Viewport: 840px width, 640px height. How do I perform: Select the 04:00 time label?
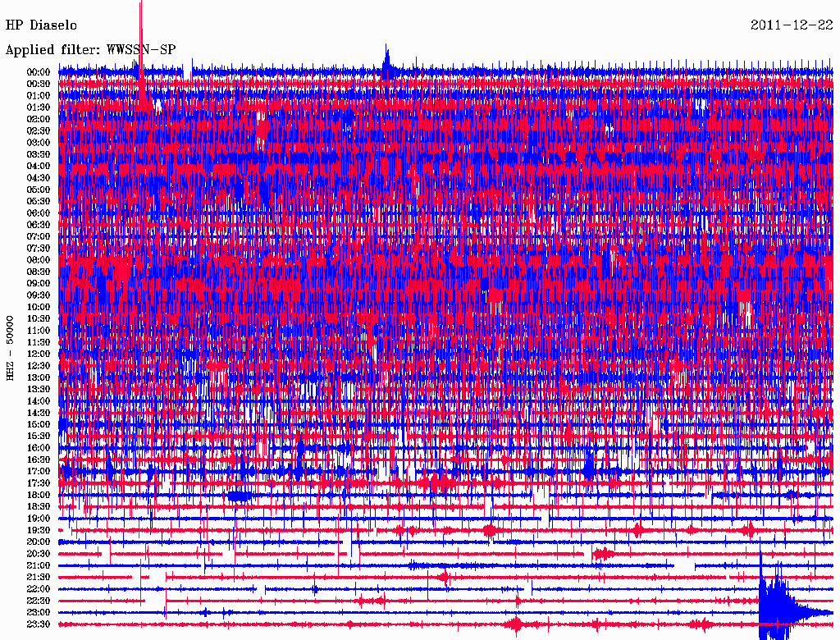click(39, 167)
